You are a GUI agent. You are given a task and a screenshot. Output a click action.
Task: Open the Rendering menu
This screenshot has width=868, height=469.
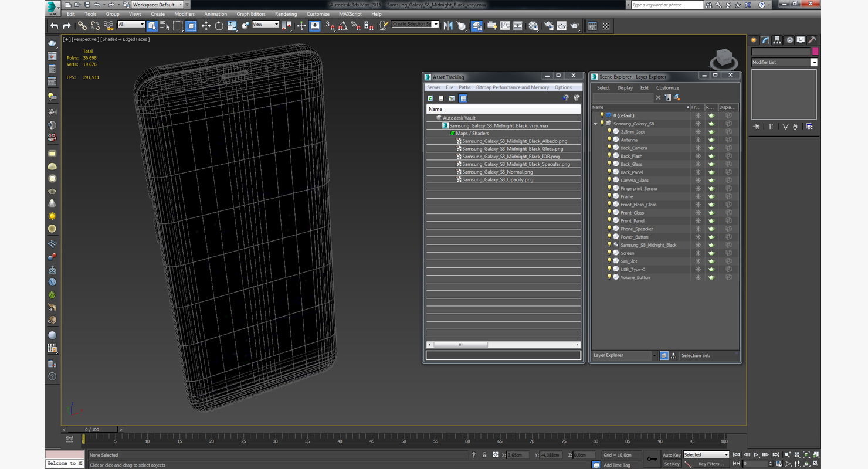tap(286, 14)
